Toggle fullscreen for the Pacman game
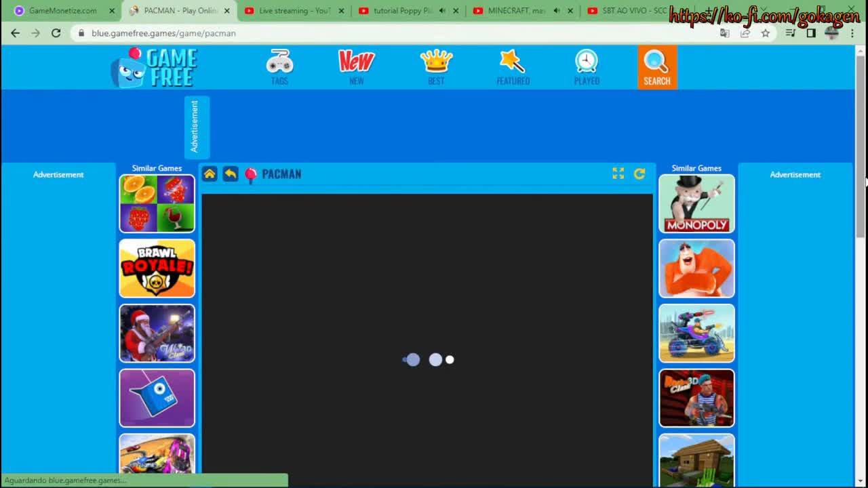The height and width of the screenshot is (488, 868). (x=618, y=174)
